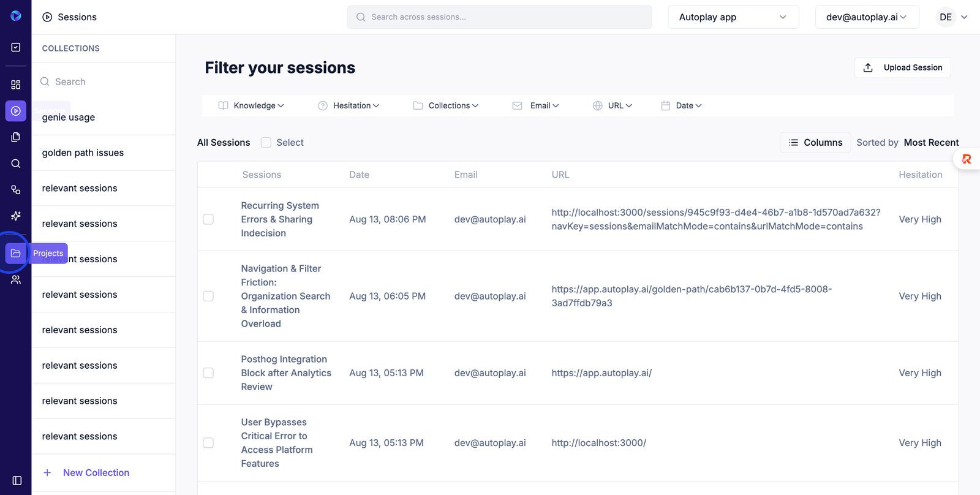The image size is (980, 495).
Task: Click the magnifier search icon in sidebar
Action: (x=16, y=164)
